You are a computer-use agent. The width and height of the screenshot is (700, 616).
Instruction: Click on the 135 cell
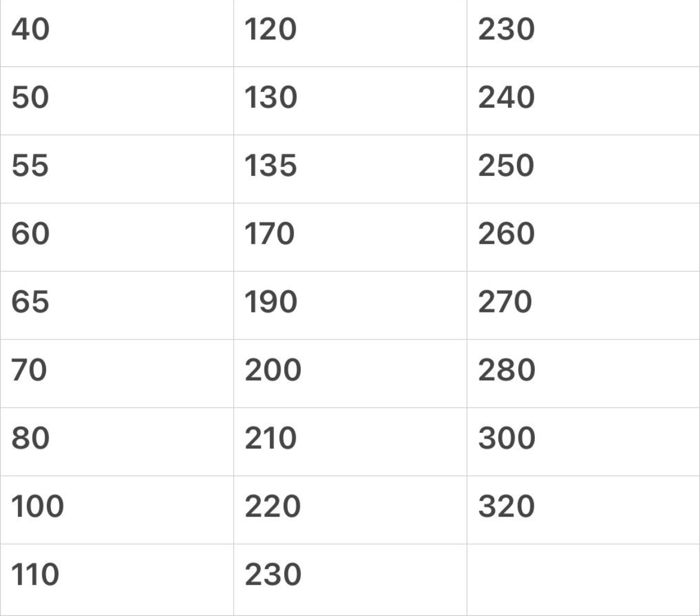271,166
